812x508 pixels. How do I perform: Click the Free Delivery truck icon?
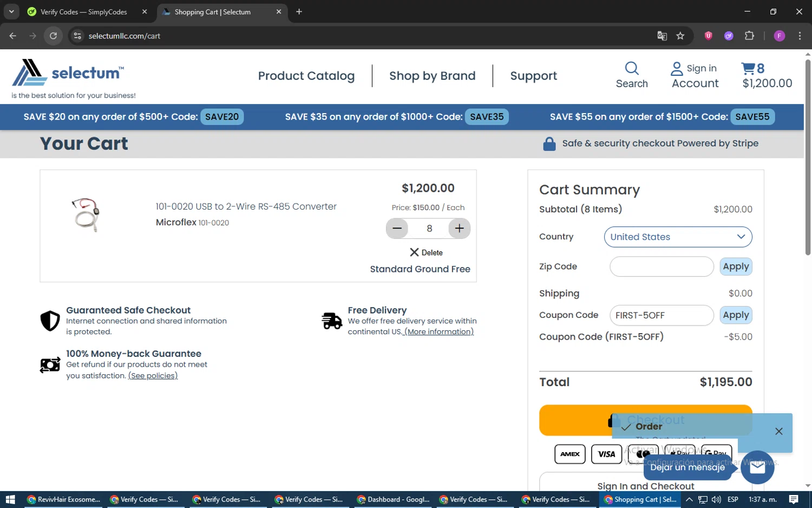pos(331,321)
